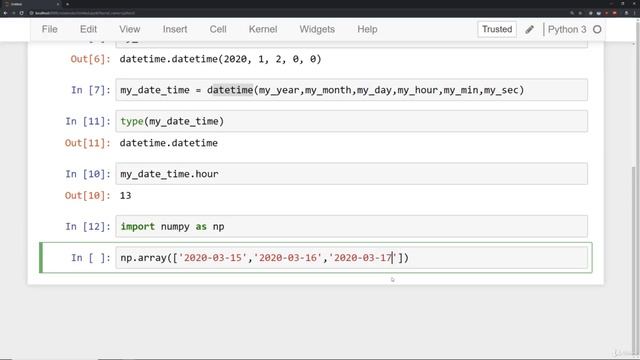Open the View menu
The width and height of the screenshot is (640, 360).
click(x=130, y=29)
